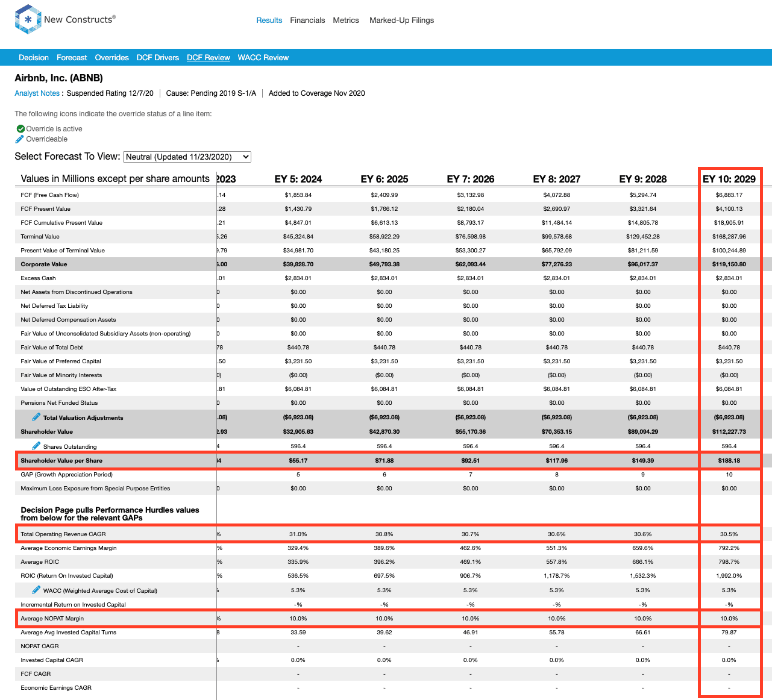
Task: Click the Airbnb, Inc. (ABNB) heading
Action: [59, 78]
